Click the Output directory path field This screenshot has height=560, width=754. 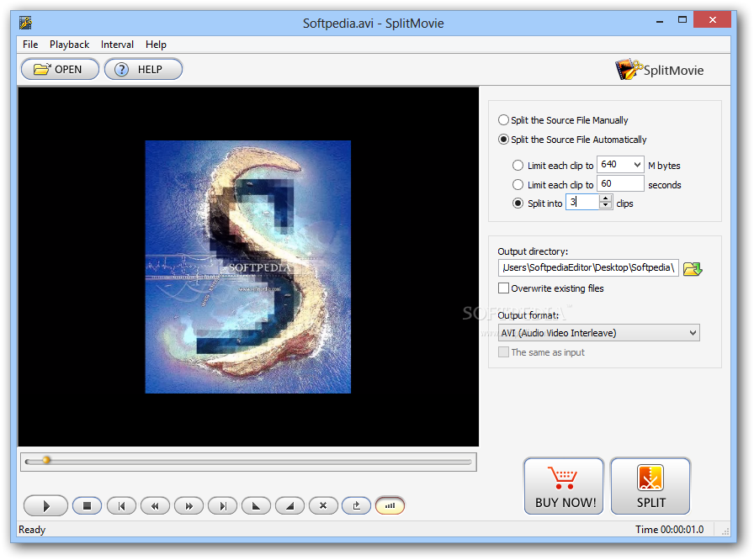[x=588, y=267]
